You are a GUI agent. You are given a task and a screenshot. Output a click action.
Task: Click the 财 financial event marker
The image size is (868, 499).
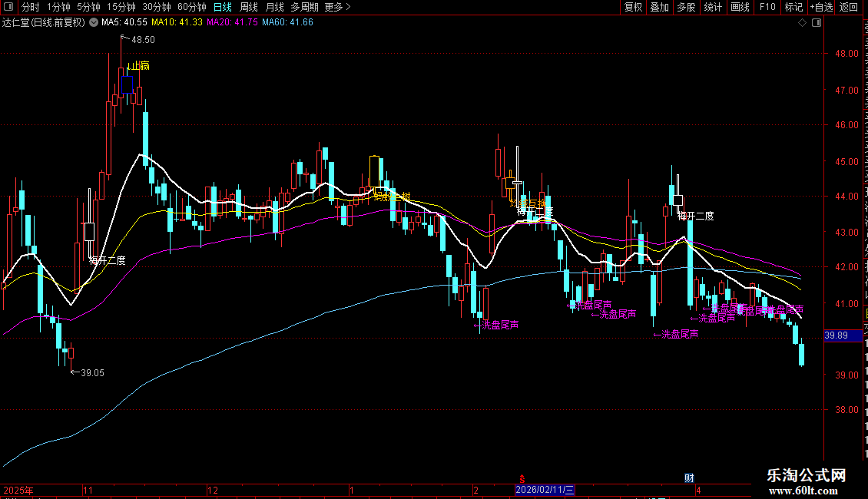coord(689,478)
